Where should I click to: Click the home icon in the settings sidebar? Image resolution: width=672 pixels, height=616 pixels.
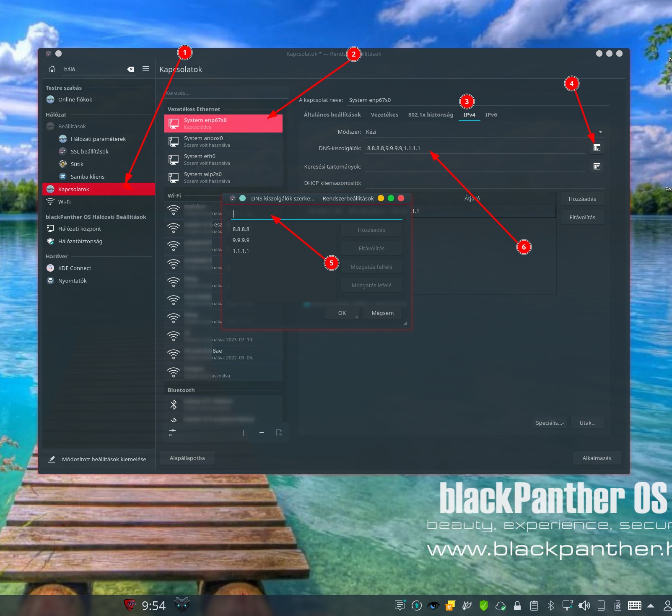[x=52, y=69]
